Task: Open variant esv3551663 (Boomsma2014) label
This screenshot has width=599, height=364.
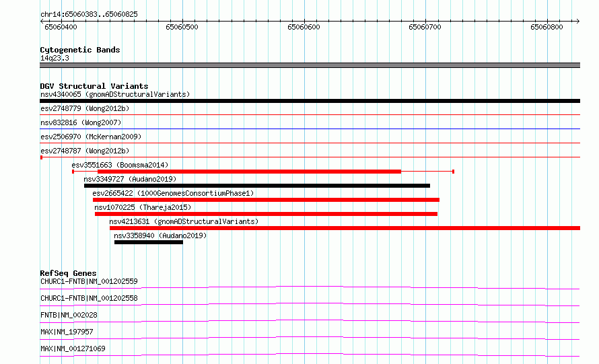Action: pyautogui.click(x=120, y=165)
